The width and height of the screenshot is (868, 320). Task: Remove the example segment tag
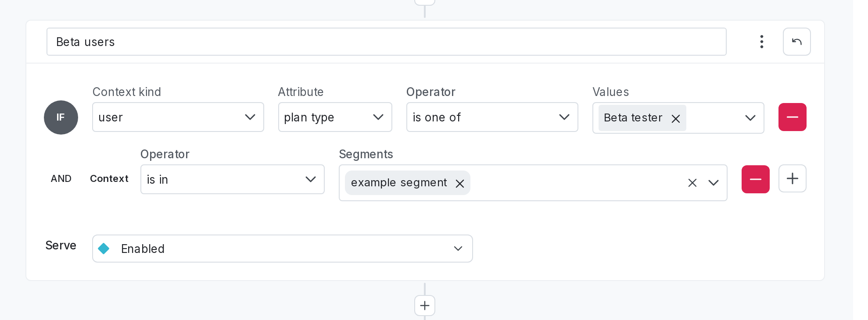tap(460, 183)
